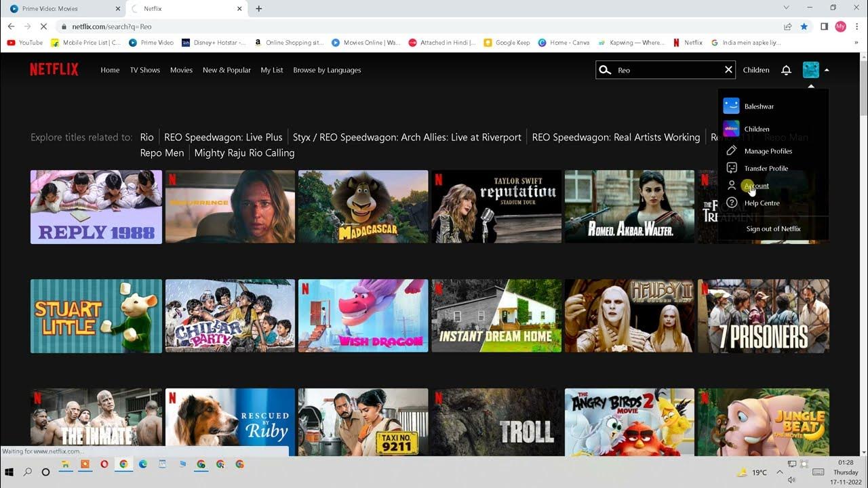
Task: Clear the Netflix search box
Action: pos(728,70)
